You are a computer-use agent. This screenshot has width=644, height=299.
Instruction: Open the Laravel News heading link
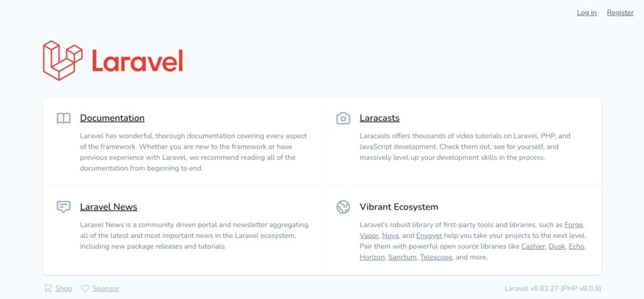coord(108,206)
